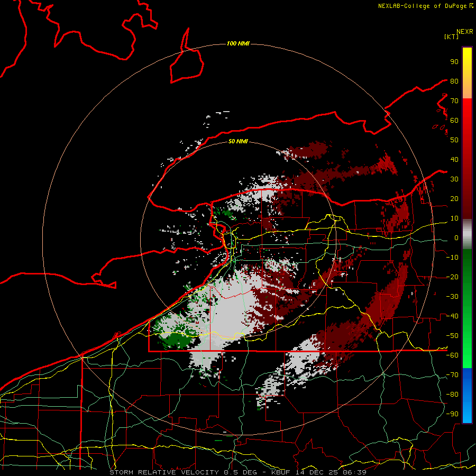The width and height of the screenshot is (476, 476).
Task: Pick the -30 knot scale label
Action: coord(452,297)
